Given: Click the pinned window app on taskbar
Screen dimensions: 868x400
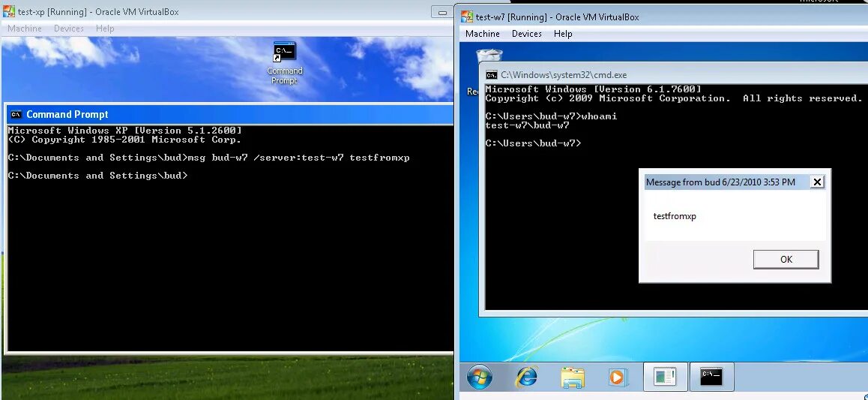Looking at the screenshot, I should [665, 377].
